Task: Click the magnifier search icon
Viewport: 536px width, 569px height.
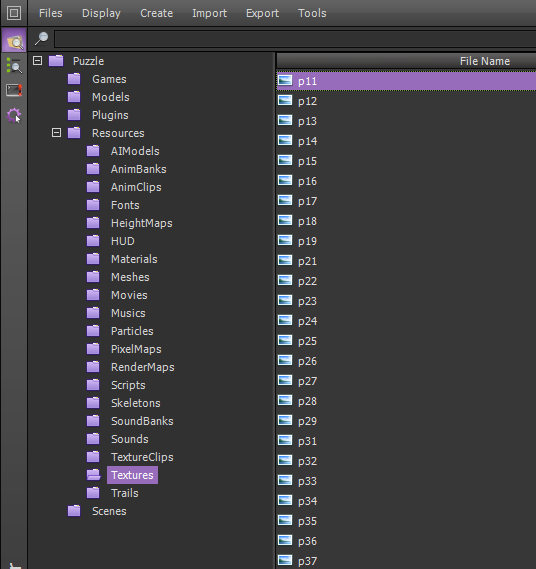Action: pyautogui.click(x=41, y=38)
